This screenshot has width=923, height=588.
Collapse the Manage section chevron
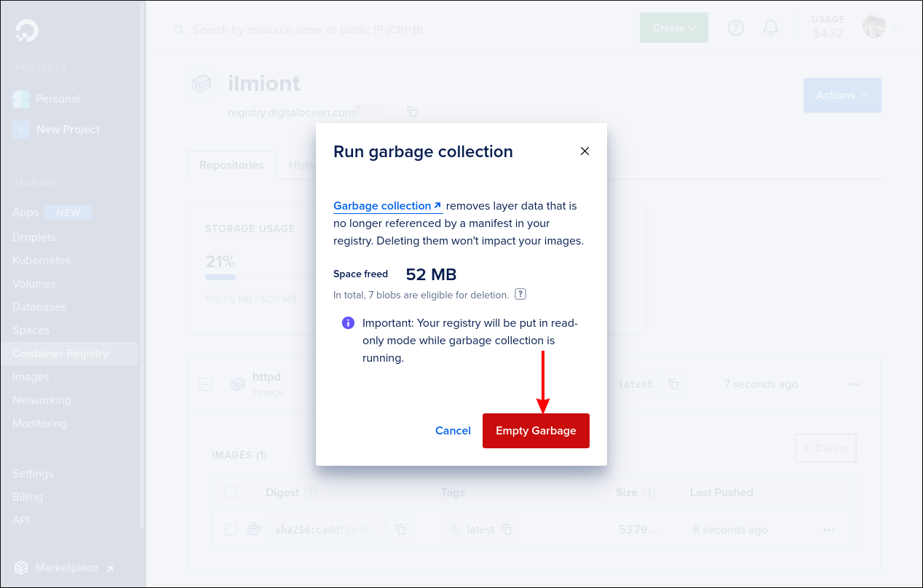(x=119, y=183)
